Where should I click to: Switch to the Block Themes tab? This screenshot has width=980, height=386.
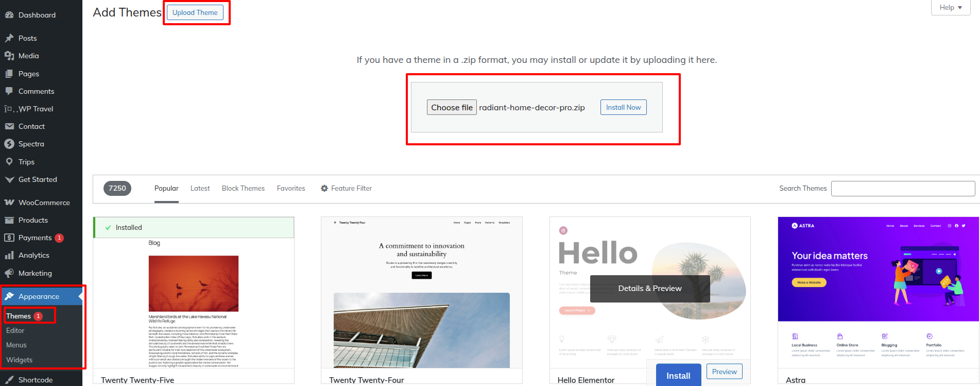(243, 189)
